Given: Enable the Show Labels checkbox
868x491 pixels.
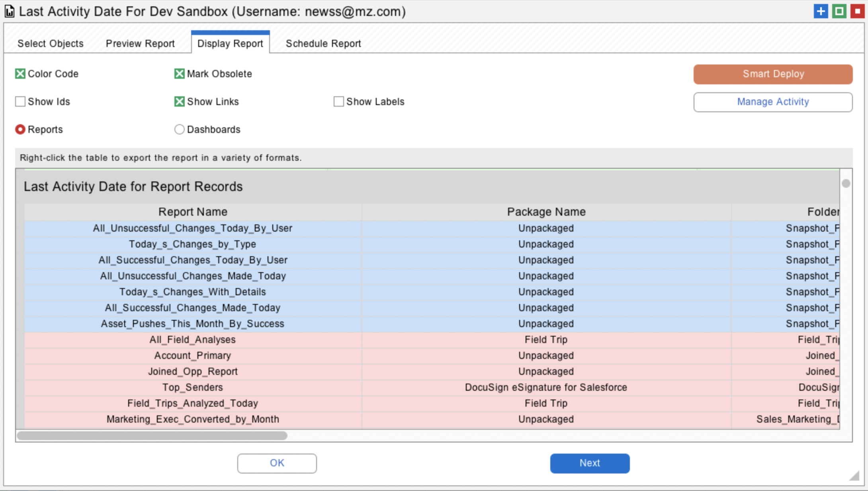Looking at the screenshot, I should [x=339, y=101].
